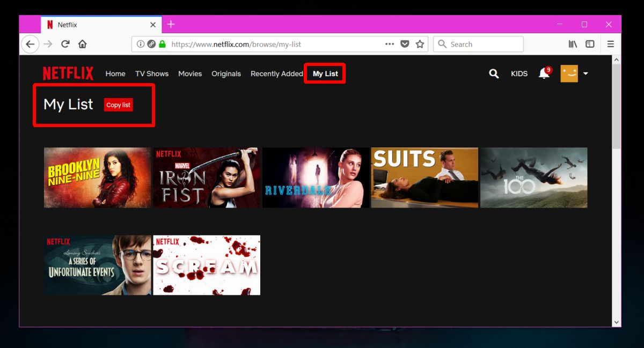
Task: Open A Series of Unfortunate Events thumbnail
Action: [98, 265]
